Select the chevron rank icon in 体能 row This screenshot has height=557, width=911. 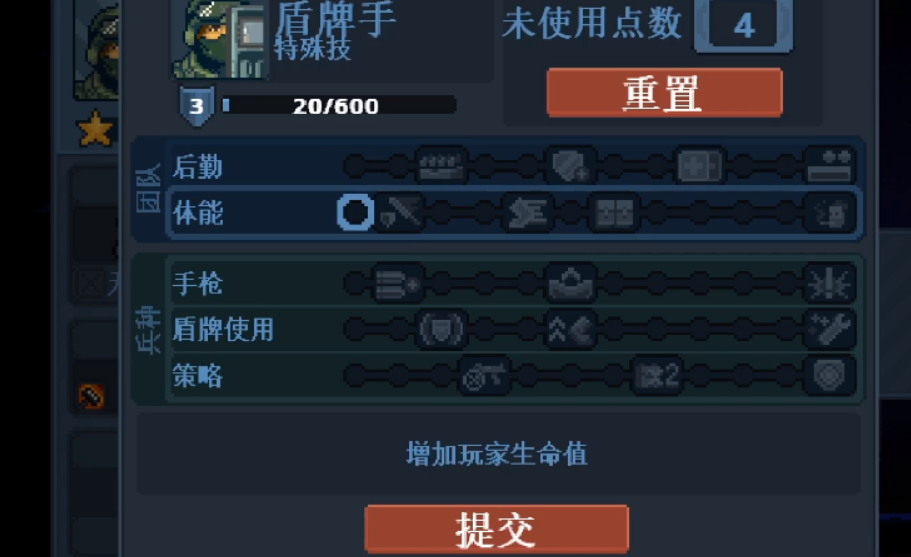pyautogui.click(x=528, y=213)
